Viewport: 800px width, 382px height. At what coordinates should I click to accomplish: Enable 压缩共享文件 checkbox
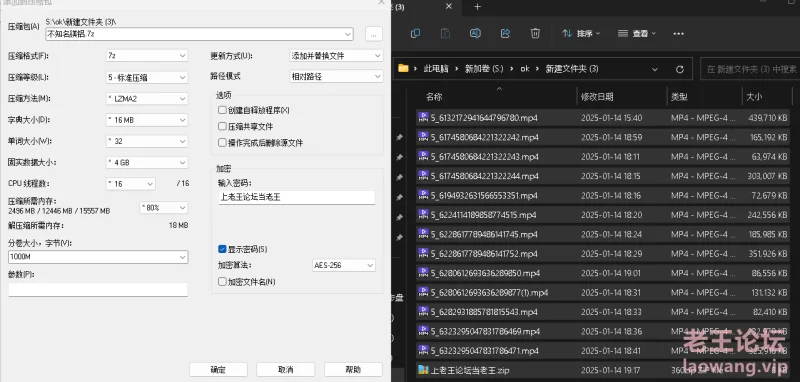click(222, 126)
